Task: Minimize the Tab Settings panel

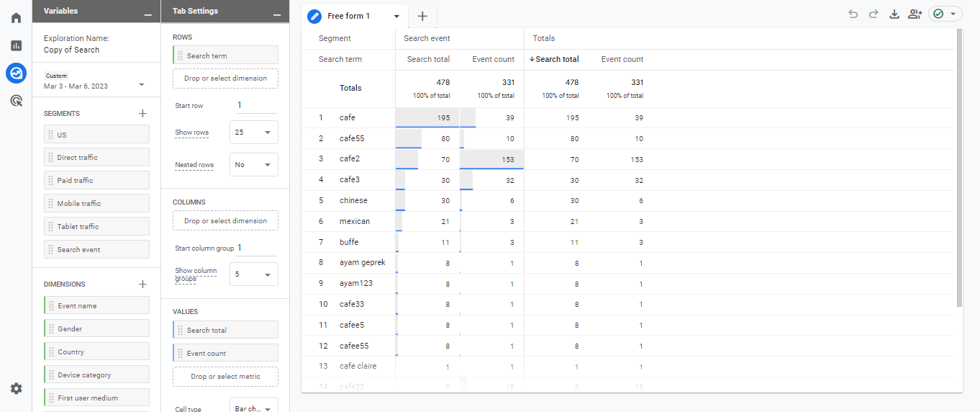Action: click(277, 12)
